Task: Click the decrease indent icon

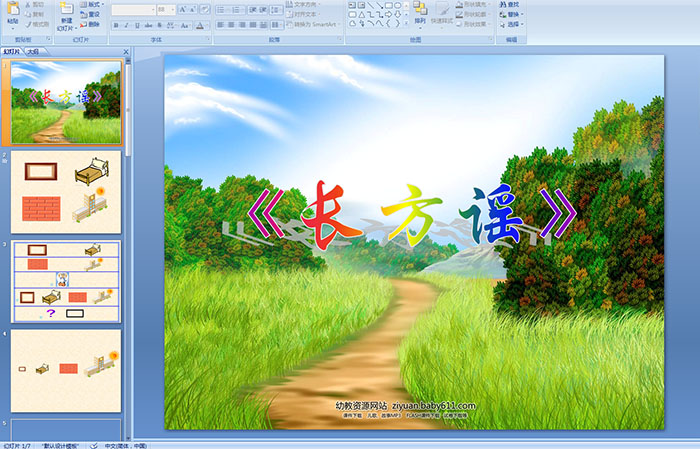Action: point(253,10)
